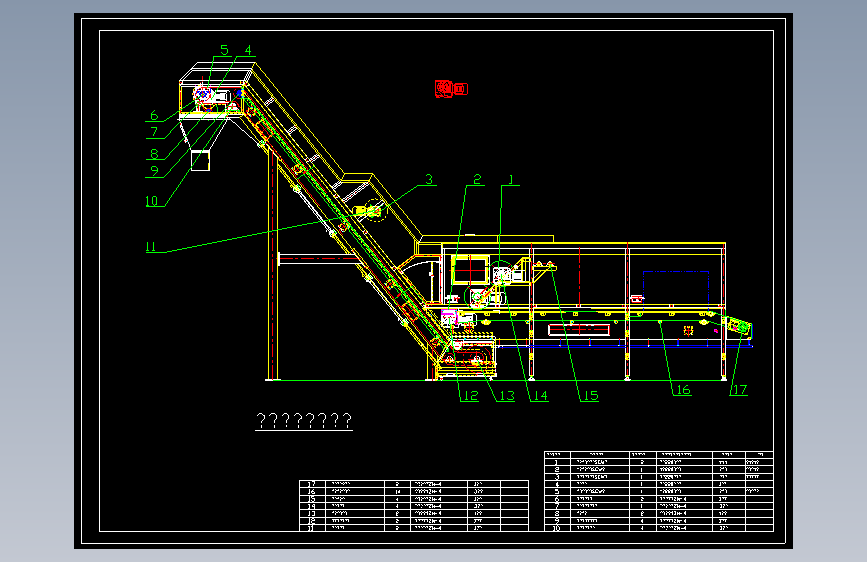Image resolution: width=867 pixels, height=562 pixels.
Task: Select row 14 in the left parts table
Action: coord(414,506)
